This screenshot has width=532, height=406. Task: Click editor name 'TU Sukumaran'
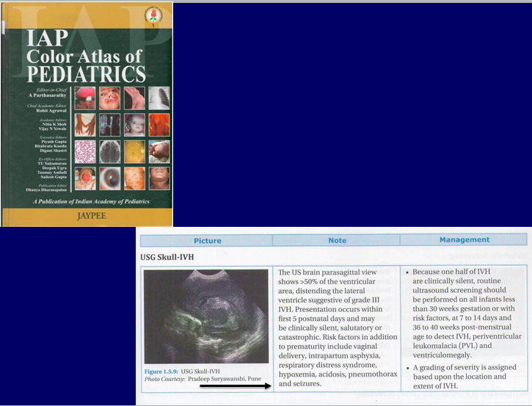pyautogui.click(x=52, y=164)
